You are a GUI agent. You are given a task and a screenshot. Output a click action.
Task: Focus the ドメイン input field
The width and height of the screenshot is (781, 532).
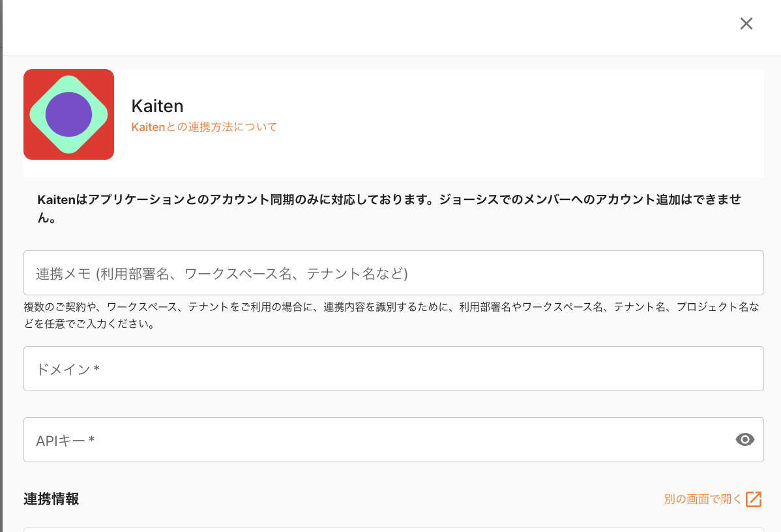click(393, 369)
